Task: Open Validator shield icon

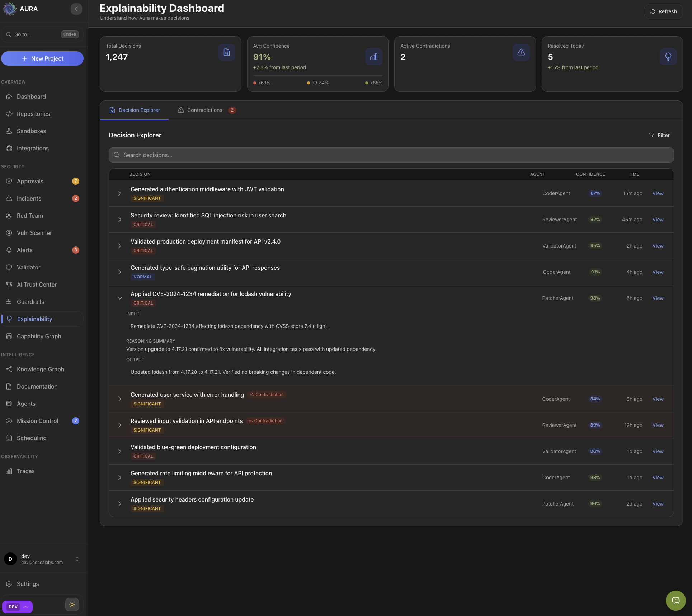Action: 9,267
